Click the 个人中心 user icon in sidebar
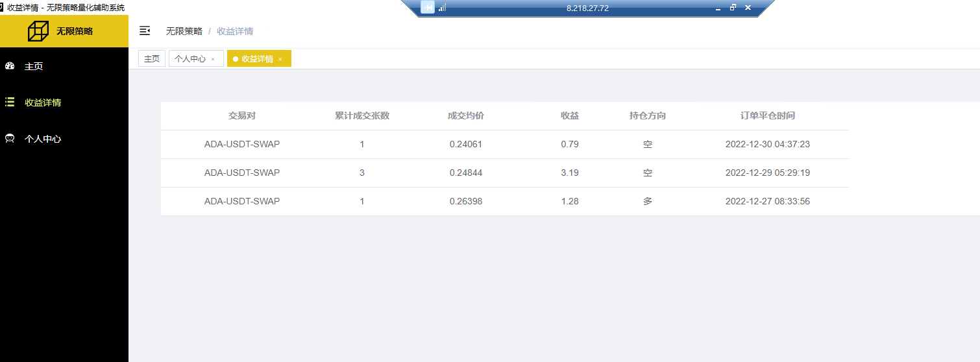Image resolution: width=980 pixels, height=362 pixels. coord(10,139)
